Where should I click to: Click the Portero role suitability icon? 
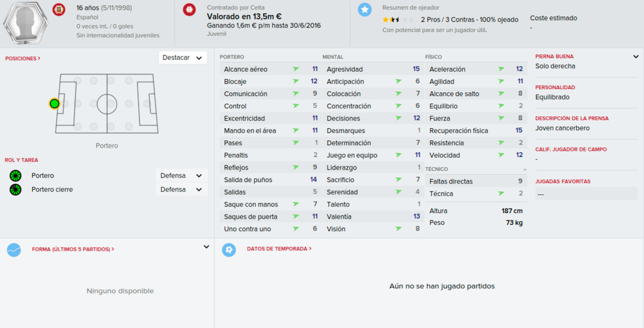[16, 176]
